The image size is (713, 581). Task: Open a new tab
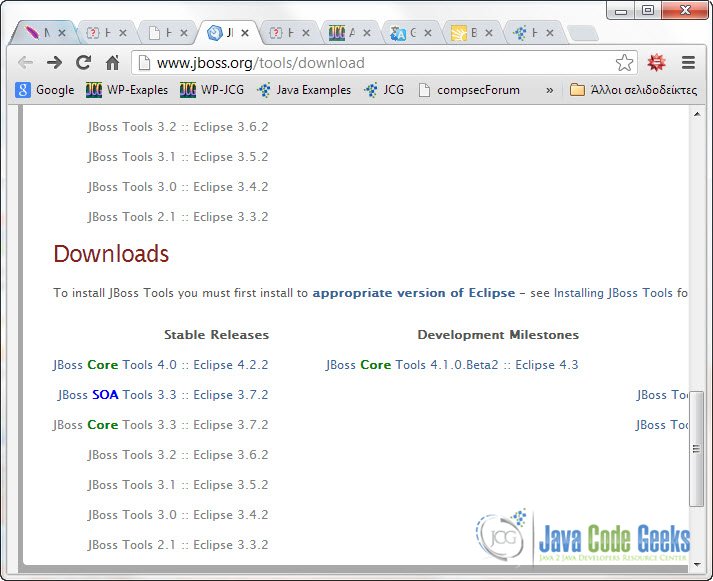583,33
